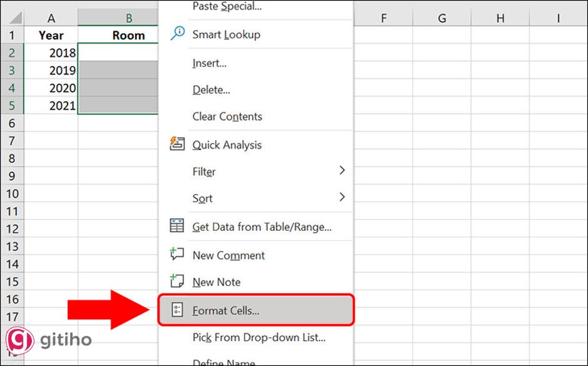
Task: Select Clear Contents
Action: point(227,116)
